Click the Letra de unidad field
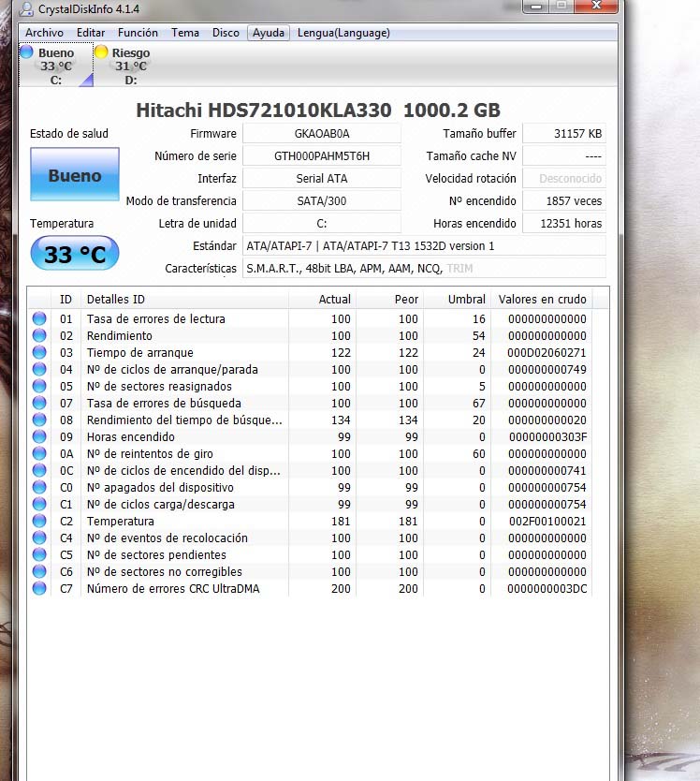Viewport: 700px width, 781px height. [322, 223]
